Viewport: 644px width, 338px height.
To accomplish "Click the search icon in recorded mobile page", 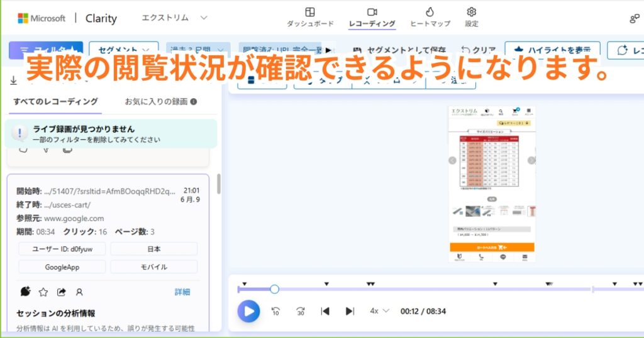I will (x=501, y=112).
